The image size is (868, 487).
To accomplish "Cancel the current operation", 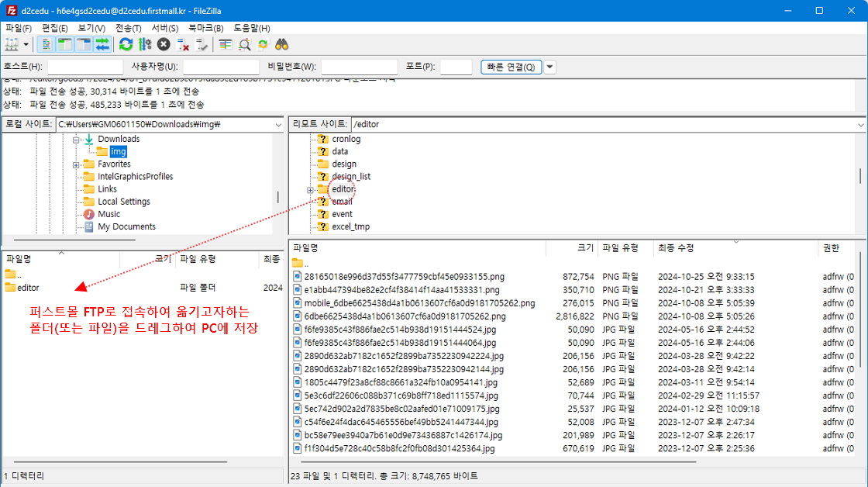I will coord(164,45).
